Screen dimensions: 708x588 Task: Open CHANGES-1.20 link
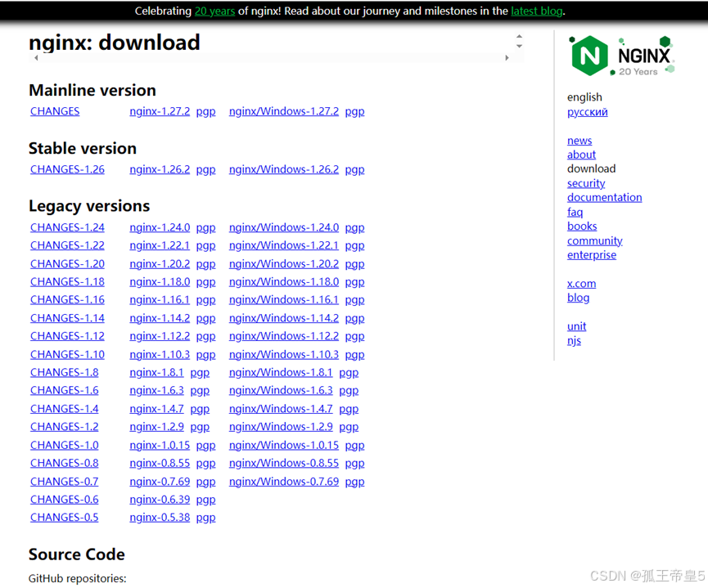(x=67, y=264)
